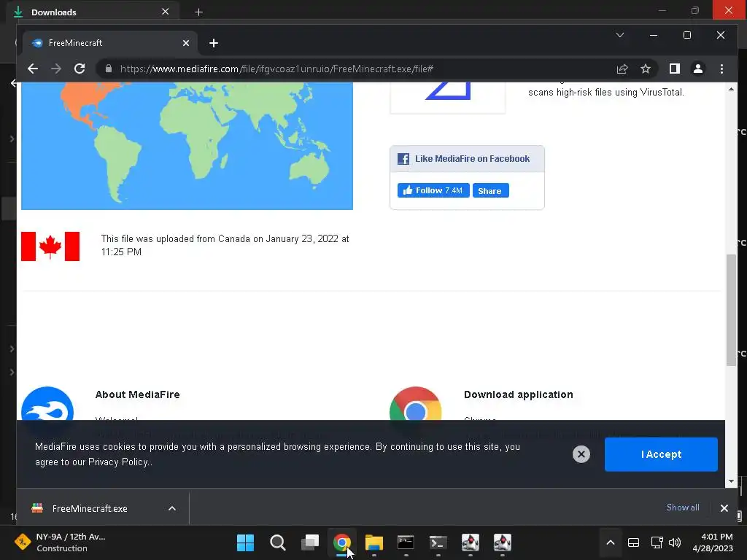Open the Windows Start menu
Viewport: 747px width, 560px height.
(245, 542)
